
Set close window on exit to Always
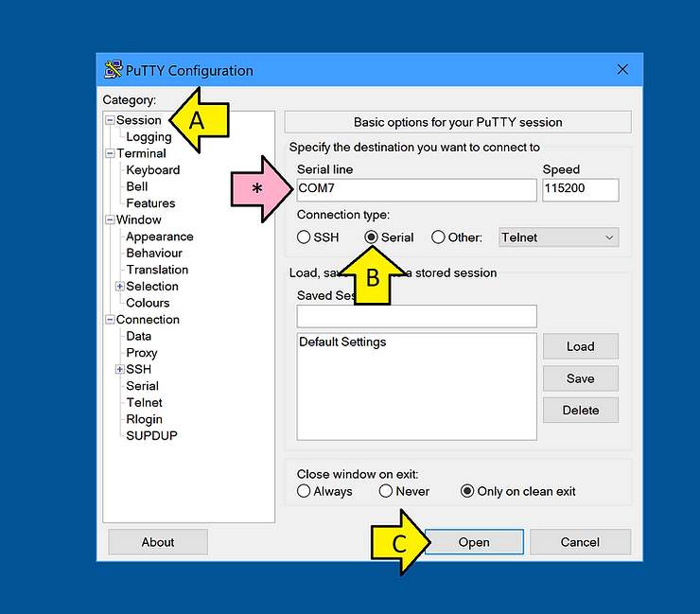[304, 491]
